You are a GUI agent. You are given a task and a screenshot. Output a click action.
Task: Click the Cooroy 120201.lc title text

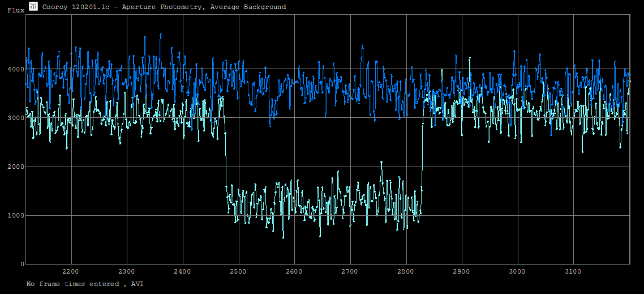pos(164,7)
